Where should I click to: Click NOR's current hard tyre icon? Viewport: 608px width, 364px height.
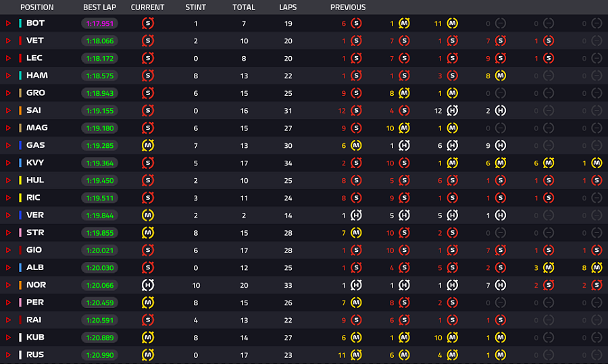148,285
